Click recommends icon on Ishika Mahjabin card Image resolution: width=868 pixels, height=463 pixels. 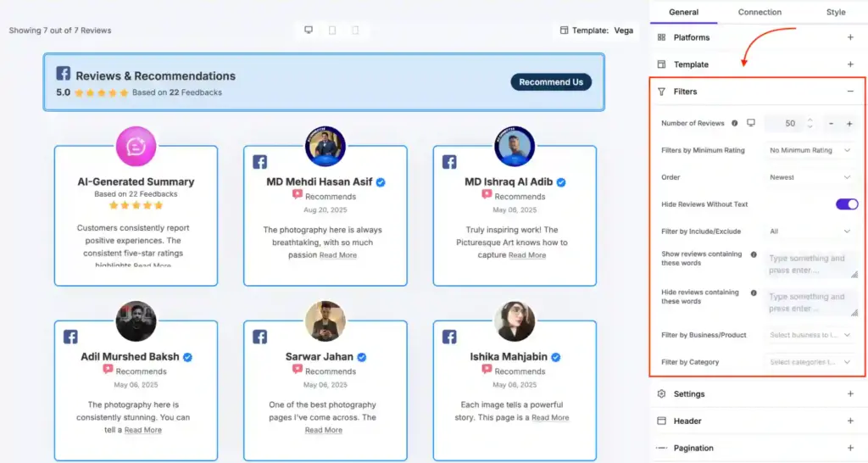click(x=487, y=370)
